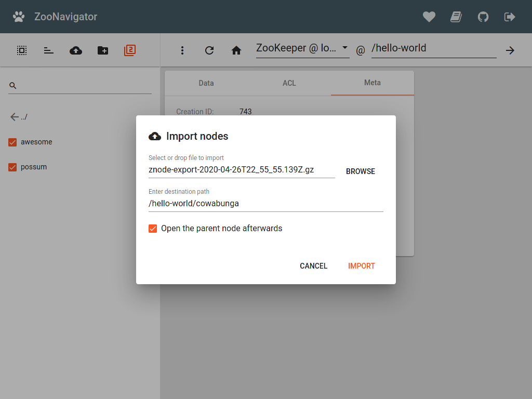Switch to the ACL tab
The width and height of the screenshot is (532, 399).
coord(289,83)
